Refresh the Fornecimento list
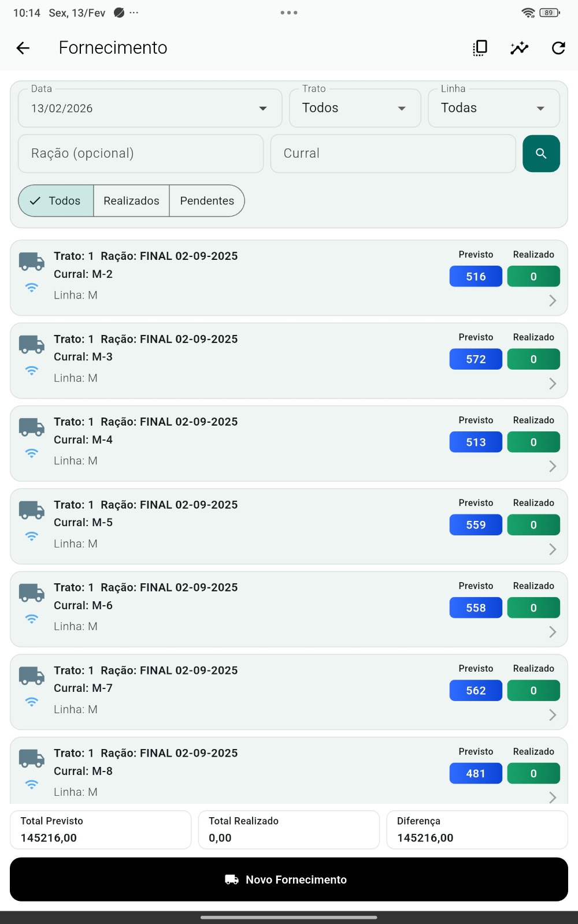The width and height of the screenshot is (578, 924). click(558, 48)
